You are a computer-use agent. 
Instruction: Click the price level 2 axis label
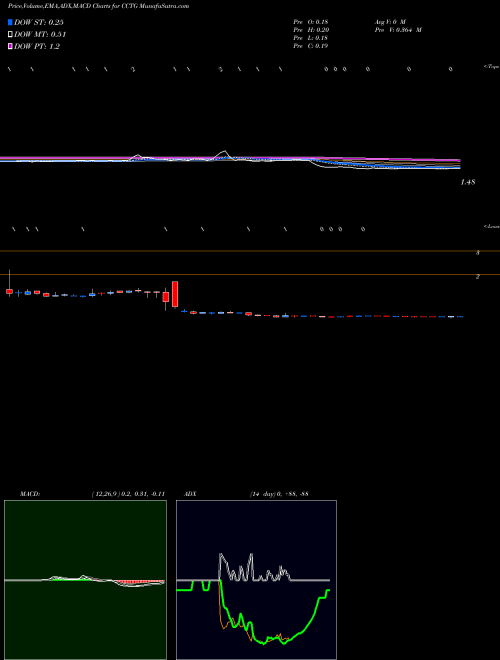click(x=478, y=277)
